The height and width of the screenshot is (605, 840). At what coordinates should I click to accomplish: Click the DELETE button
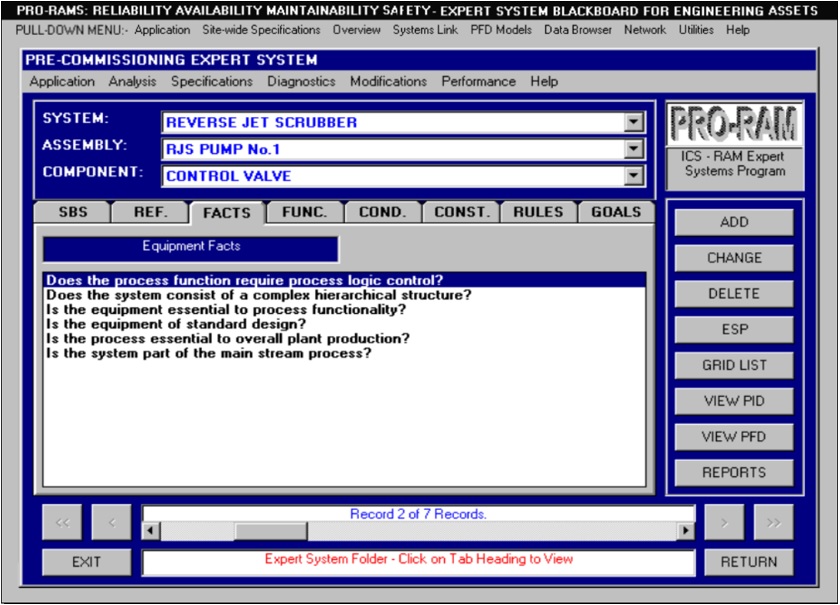(734, 294)
